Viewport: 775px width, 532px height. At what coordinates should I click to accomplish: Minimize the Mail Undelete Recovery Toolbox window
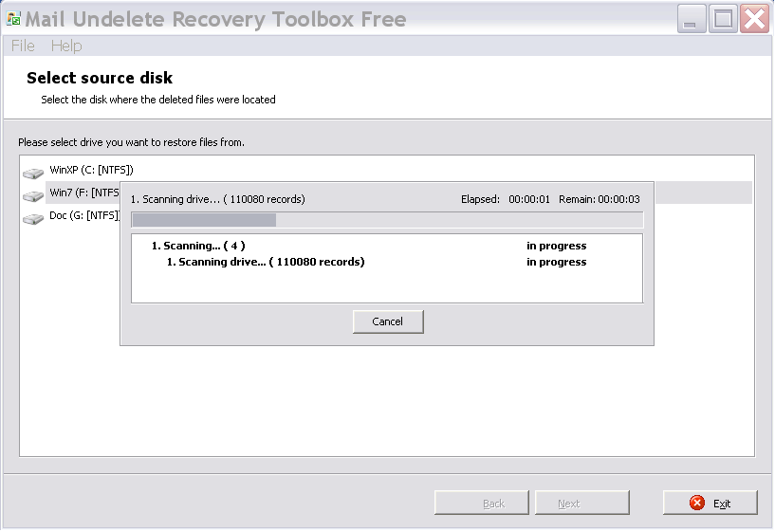(691, 19)
